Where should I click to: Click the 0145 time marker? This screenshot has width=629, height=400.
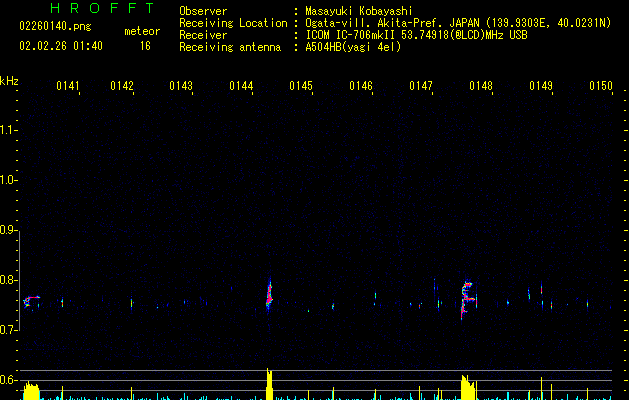coord(301,86)
